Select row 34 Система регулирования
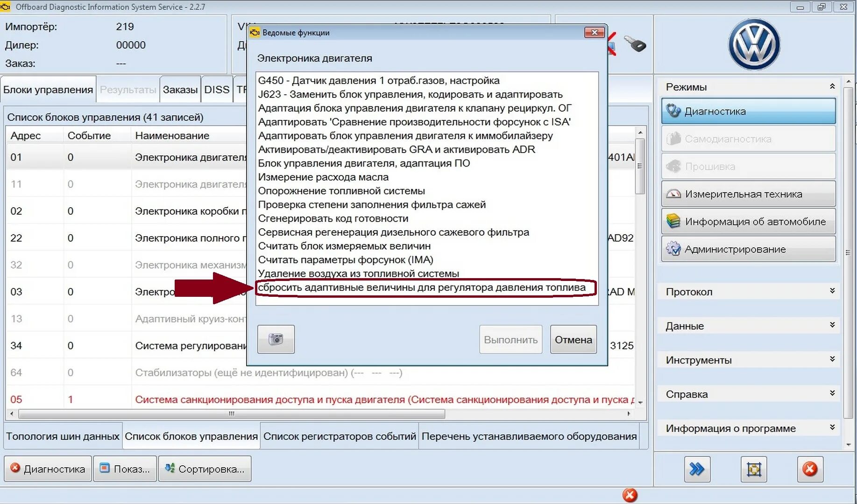The image size is (857, 504). (320, 345)
